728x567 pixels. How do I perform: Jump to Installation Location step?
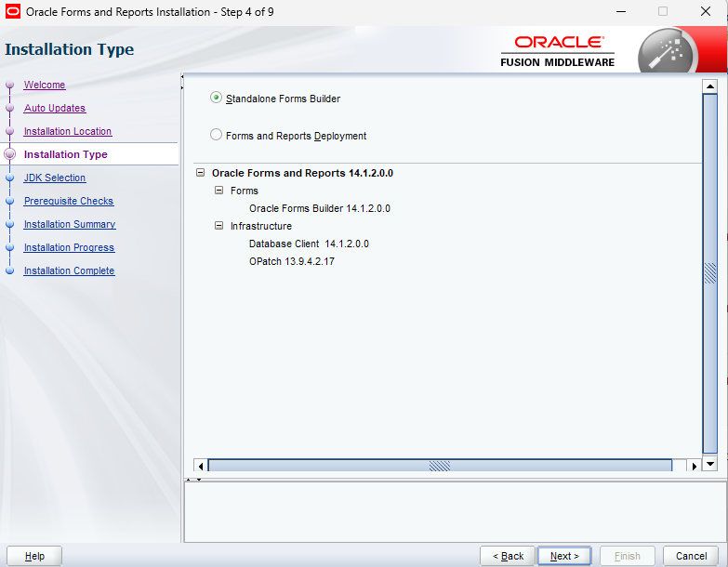67,131
